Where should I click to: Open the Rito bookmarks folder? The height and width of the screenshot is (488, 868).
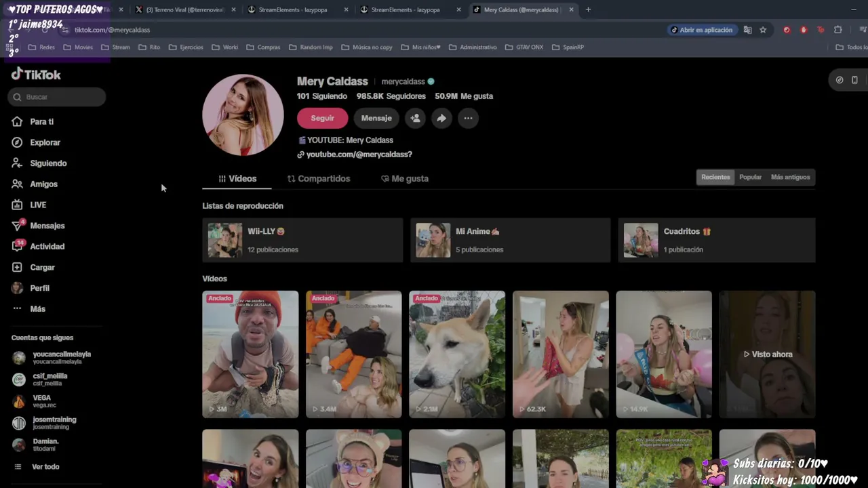(149, 47)
